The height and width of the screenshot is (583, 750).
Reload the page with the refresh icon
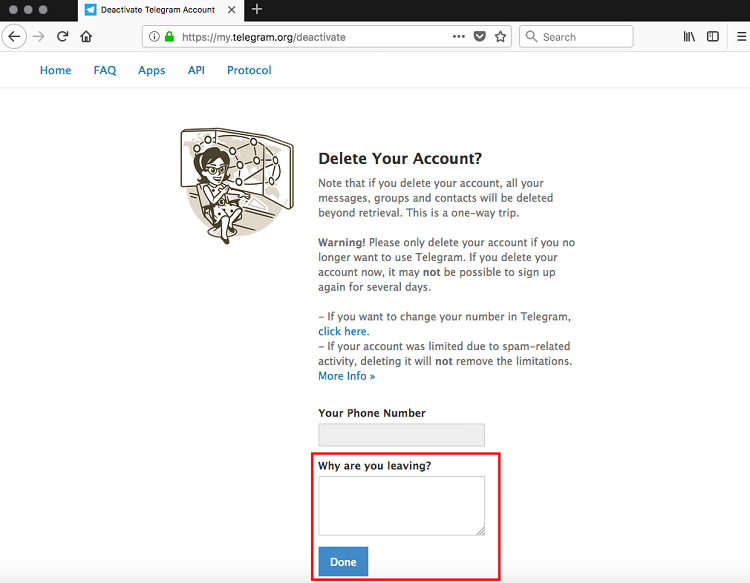click(x=63, y=37)
